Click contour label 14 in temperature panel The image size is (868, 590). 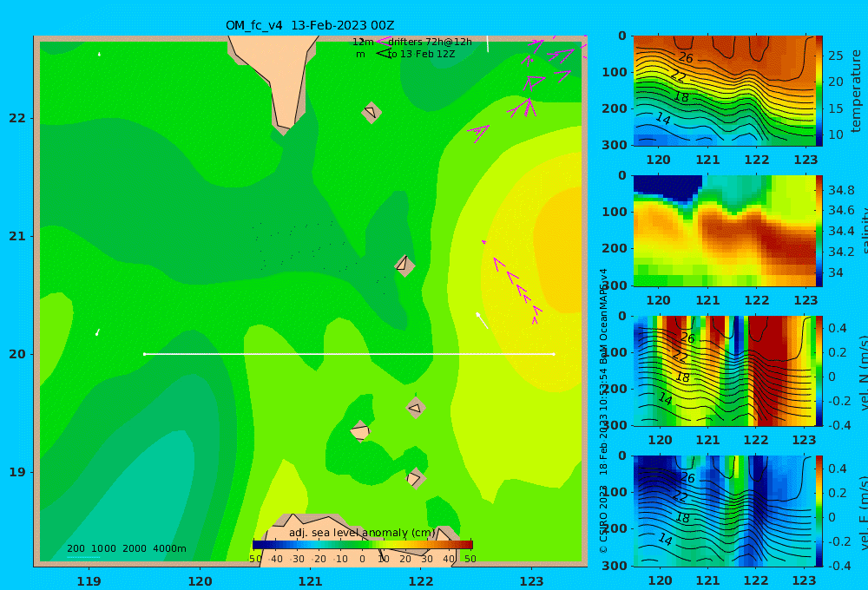tap(663, 118)
